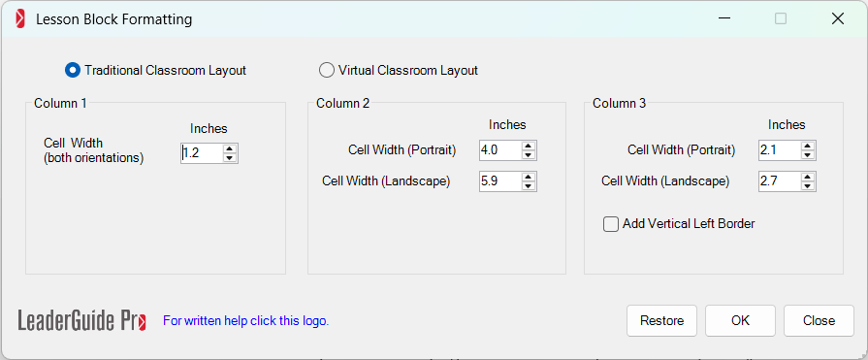Screen dimensions: 868x360
Task: Click the written help link text
Action: click(245, 320)
